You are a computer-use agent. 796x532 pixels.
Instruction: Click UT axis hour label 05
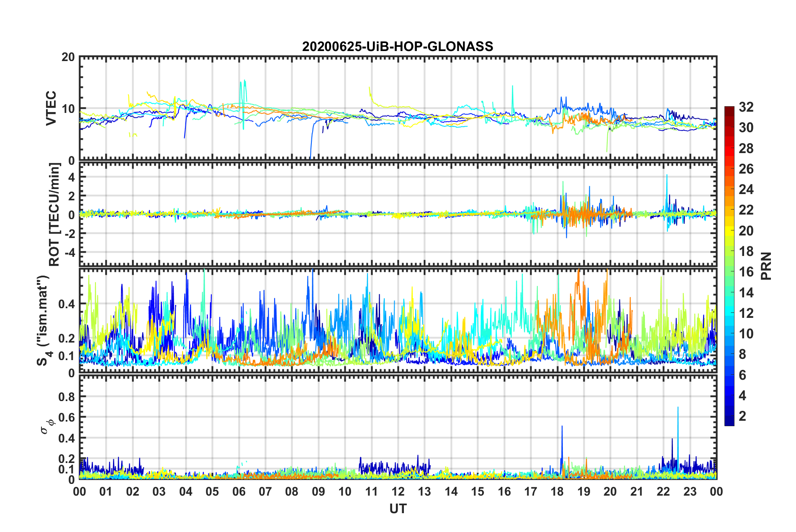click(212, 492)
